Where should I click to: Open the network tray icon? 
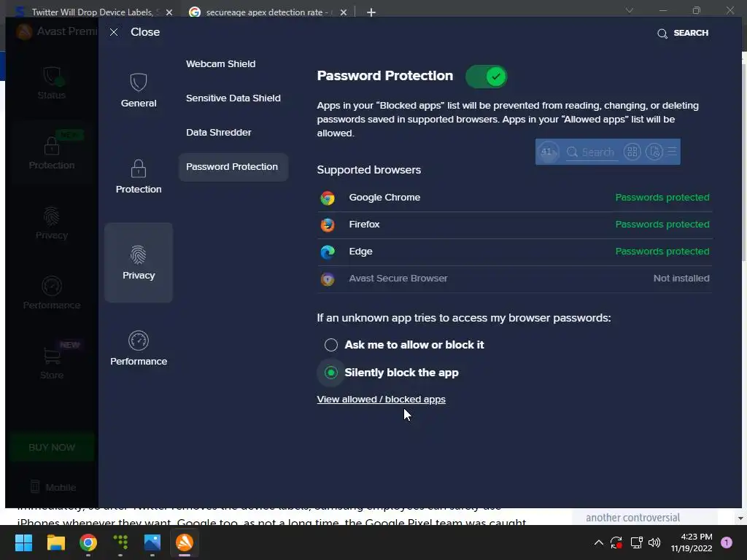636,542
